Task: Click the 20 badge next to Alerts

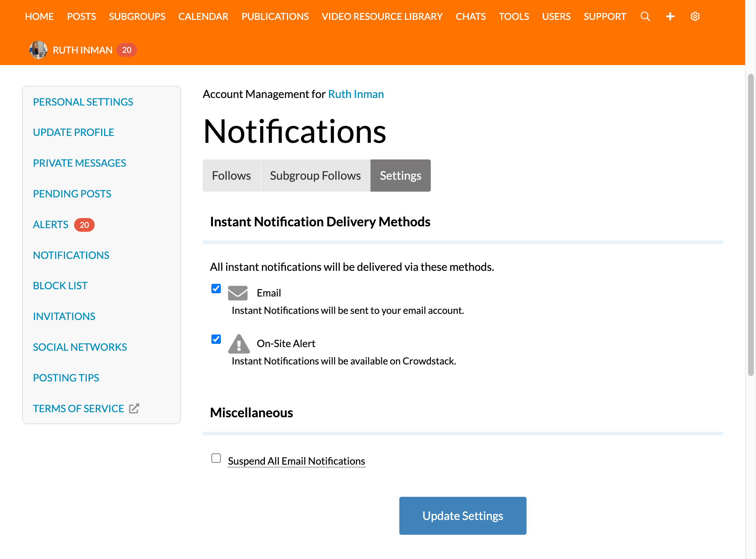Action: point(84,225)
